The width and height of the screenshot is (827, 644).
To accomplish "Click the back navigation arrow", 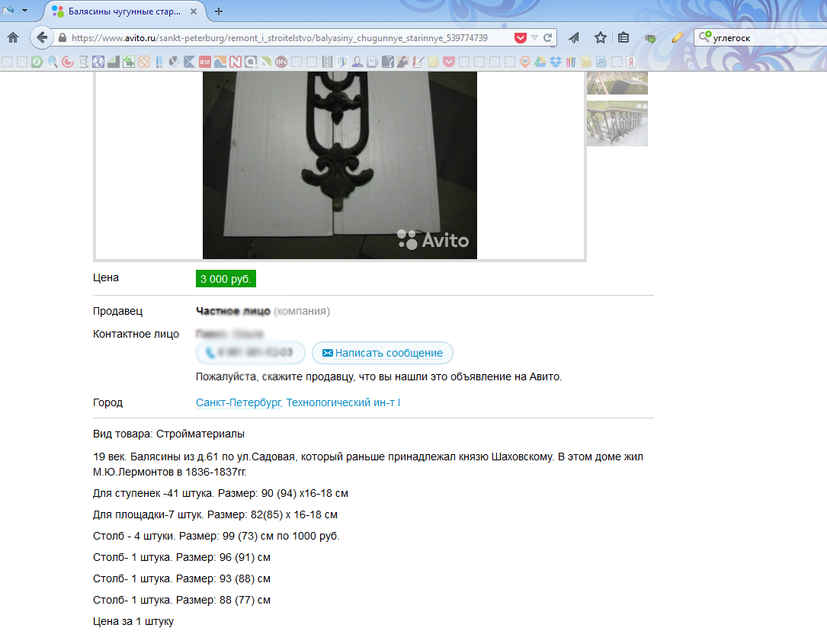I will coord(41,37).
